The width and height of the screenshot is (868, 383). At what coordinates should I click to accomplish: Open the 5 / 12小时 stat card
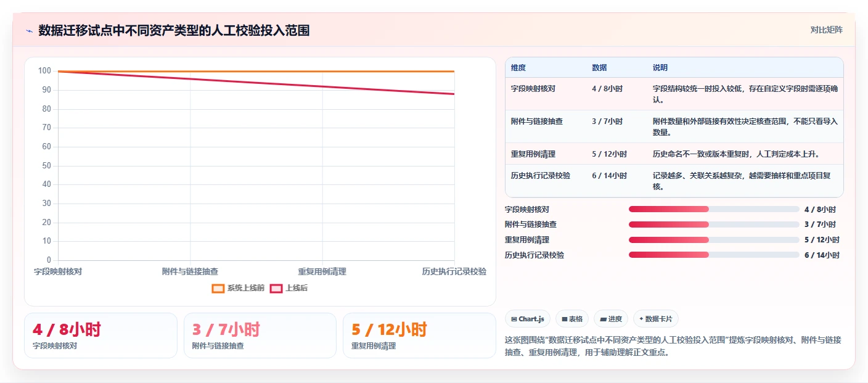[x=419, y=336]
